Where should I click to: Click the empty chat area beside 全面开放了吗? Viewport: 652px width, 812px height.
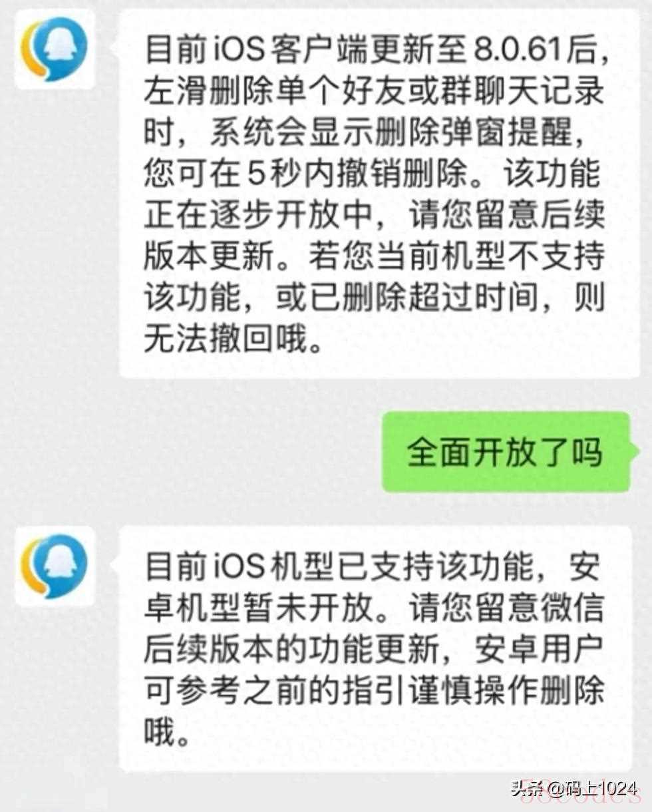[x=193, y=451]
